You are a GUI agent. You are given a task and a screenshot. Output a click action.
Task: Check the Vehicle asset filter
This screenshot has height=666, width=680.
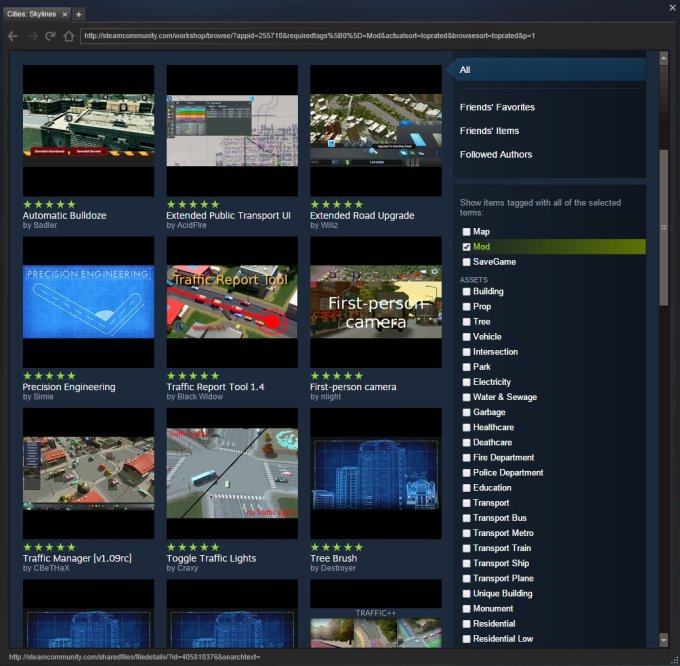(466, 337)
